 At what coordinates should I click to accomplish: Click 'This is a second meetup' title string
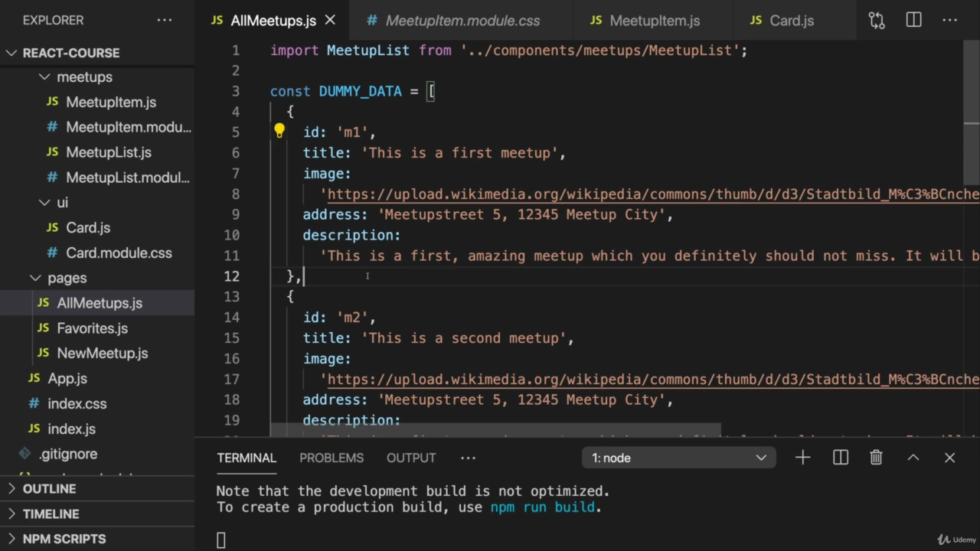pyautogui.click(x=464, y=338)
